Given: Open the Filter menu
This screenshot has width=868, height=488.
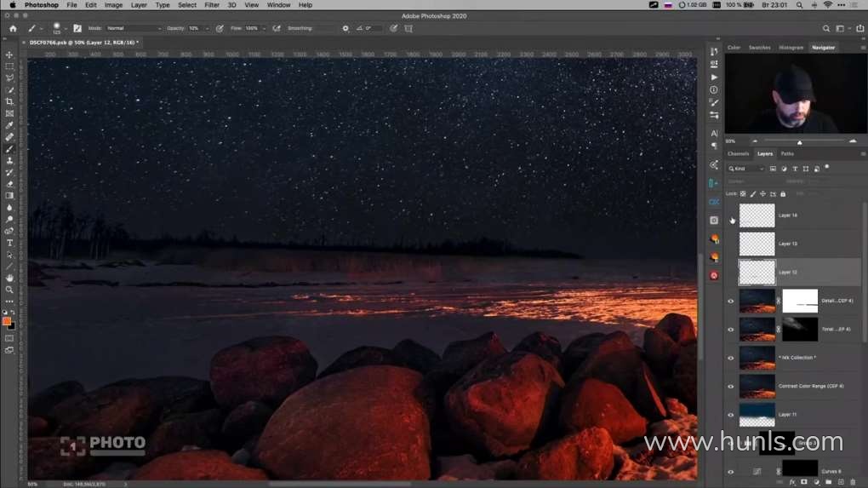Looking at the screenshot, I should 211,5.
